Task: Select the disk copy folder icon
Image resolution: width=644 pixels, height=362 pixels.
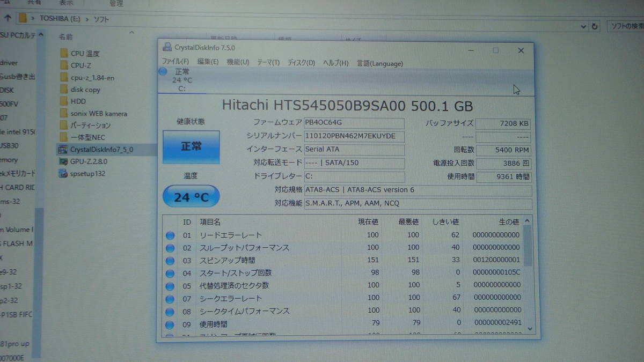Action: [64, 90]
